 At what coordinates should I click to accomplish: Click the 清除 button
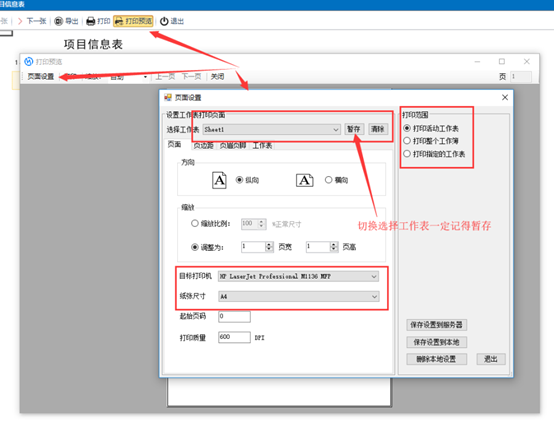click(378, 129)
